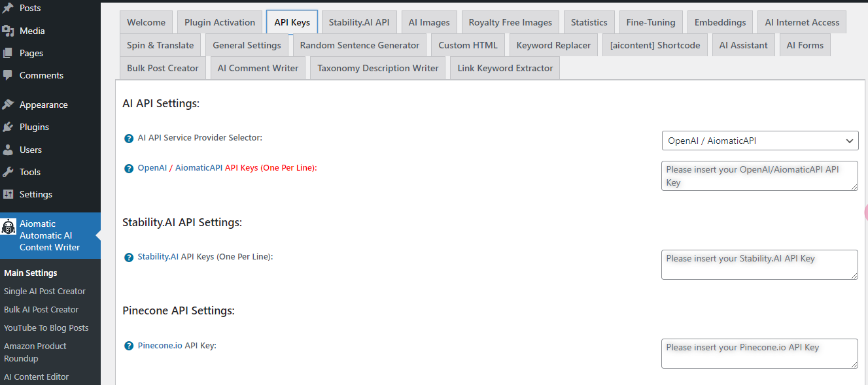The width and height of the screenshot is (868, 385).
Task: Click the Comments speech bubble icon
Action: (9, 75)
